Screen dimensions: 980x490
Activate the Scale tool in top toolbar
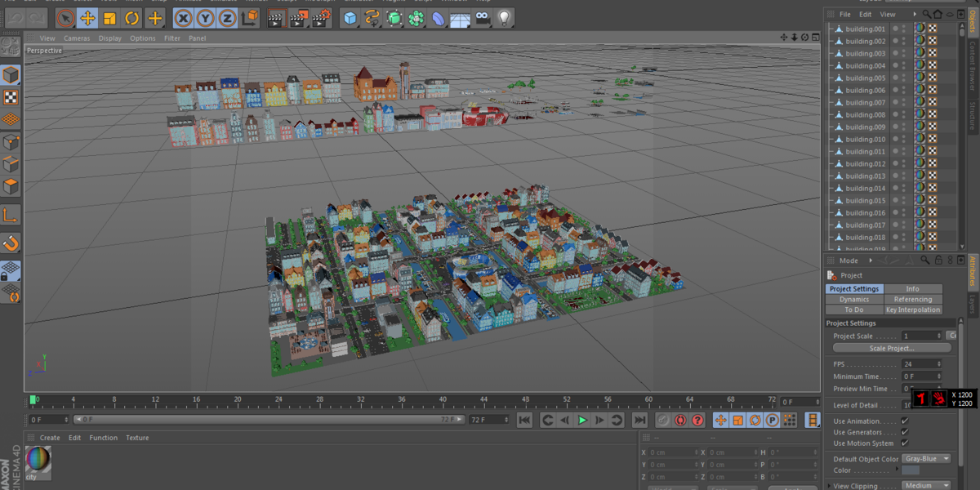[109, 17]
